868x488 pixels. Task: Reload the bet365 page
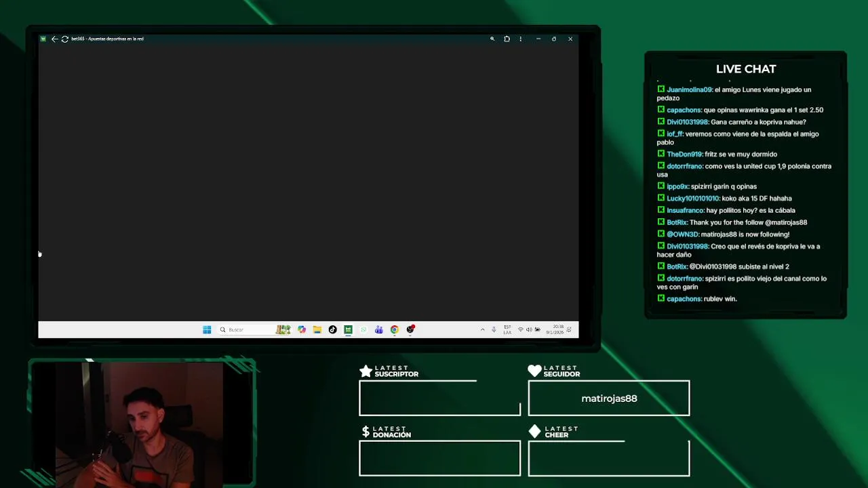click(x=65, y=39)
